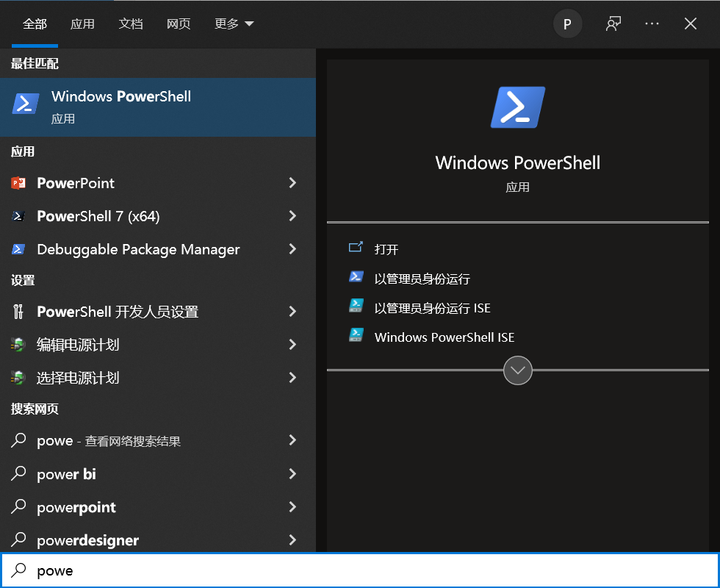Expand the powerpoint suggestion arrow
Viewport: 720px width, 588px height.
[292, 506]
